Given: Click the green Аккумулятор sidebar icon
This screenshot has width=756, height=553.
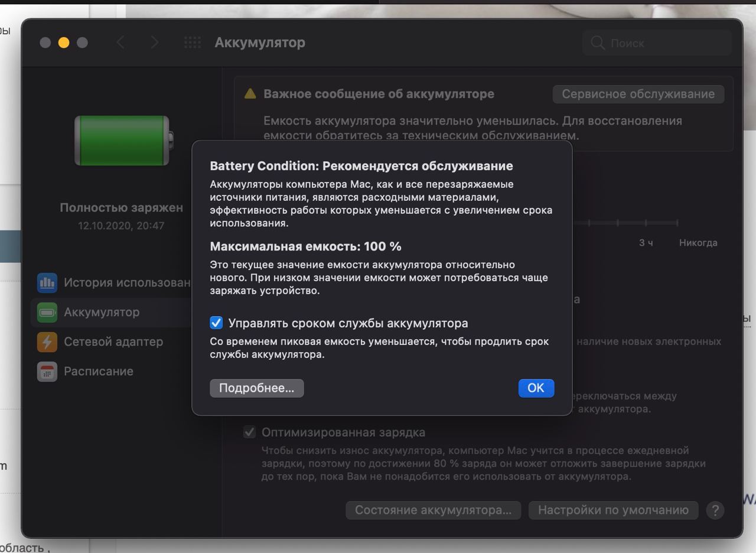Looking at the screenshot, I should (47, 312).
